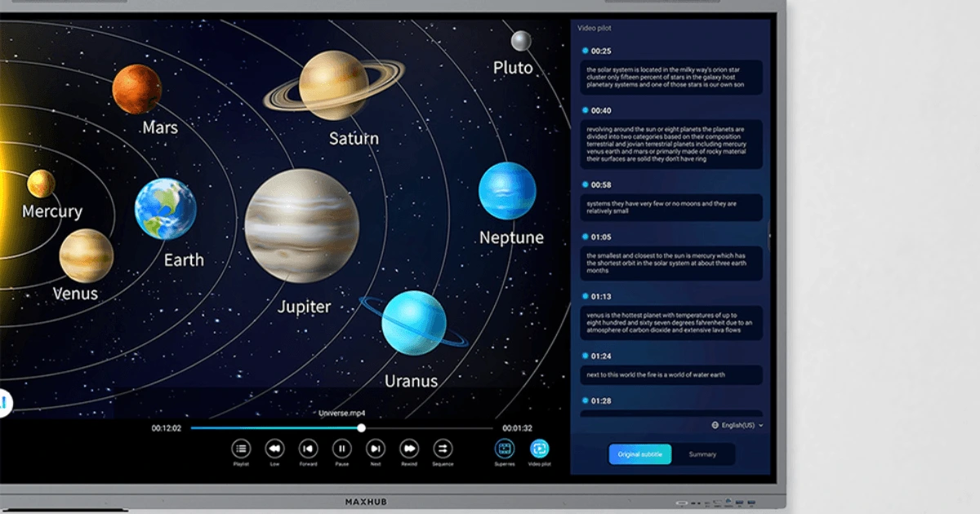Click the 00:12:02 elapsed time label
980x514 pixels.
pos(166,428)
